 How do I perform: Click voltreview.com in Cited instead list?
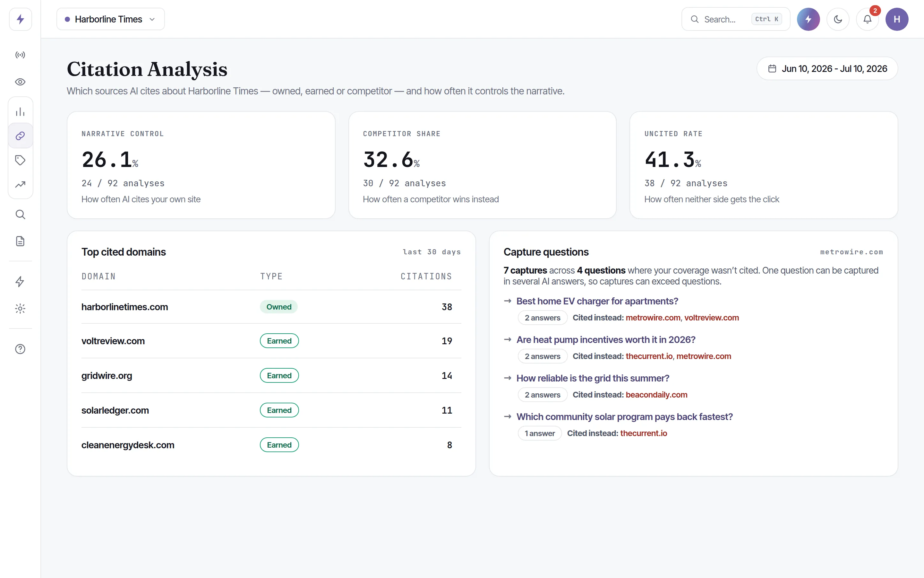[711, 318]
